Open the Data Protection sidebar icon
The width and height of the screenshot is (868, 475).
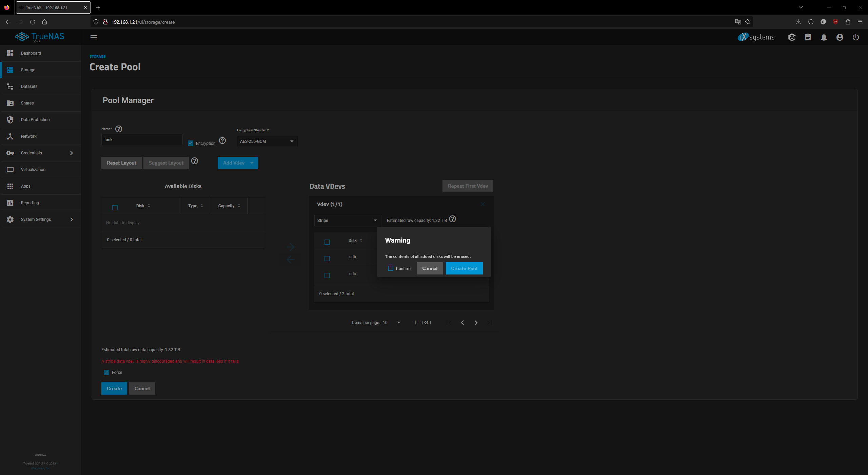coord(10,119)
